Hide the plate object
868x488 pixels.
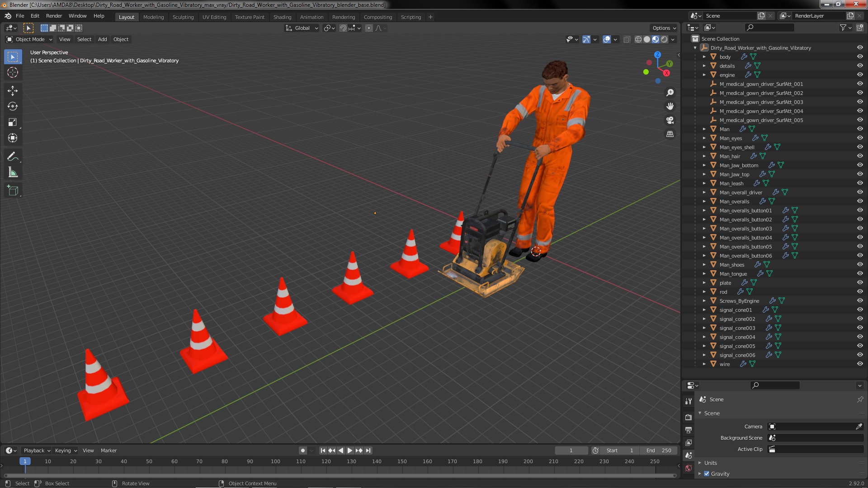tap(860, 283)
